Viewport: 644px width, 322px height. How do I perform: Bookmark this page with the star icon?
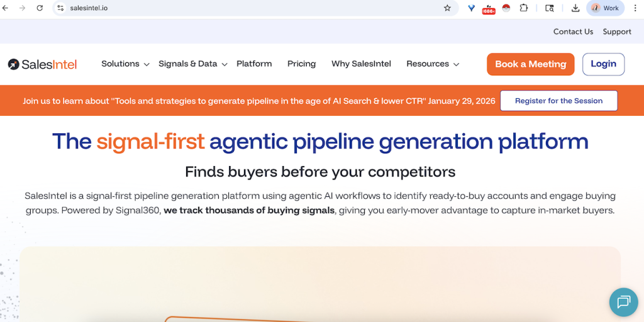pos(447,8)
